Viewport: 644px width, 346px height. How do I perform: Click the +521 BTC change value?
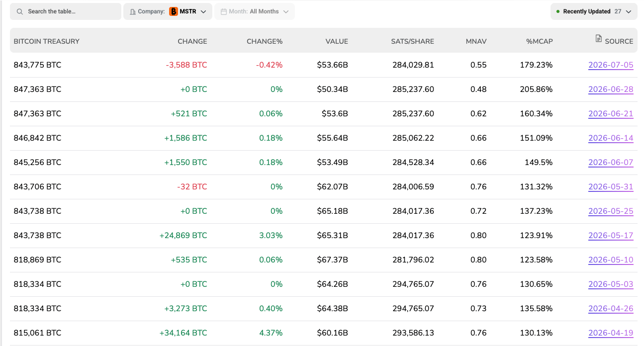pos(189,114)
